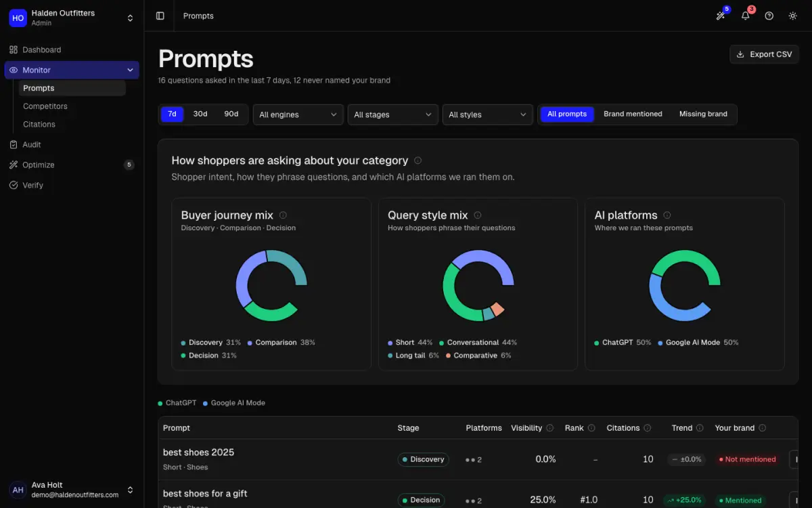The width and height of the screenshot is (812, 508).
Task: Open the All engines dropdown
Action: pyautogui.click(x=298, y=114)
